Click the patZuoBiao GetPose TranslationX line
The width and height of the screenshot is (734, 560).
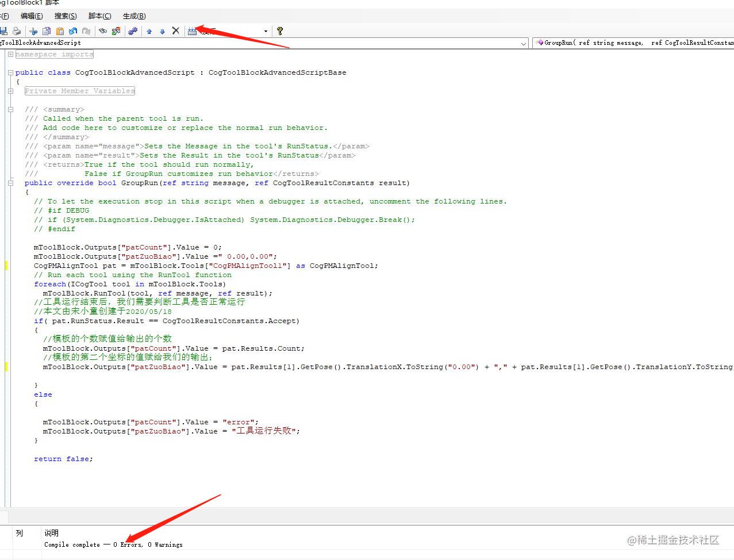tap(388, 367)
